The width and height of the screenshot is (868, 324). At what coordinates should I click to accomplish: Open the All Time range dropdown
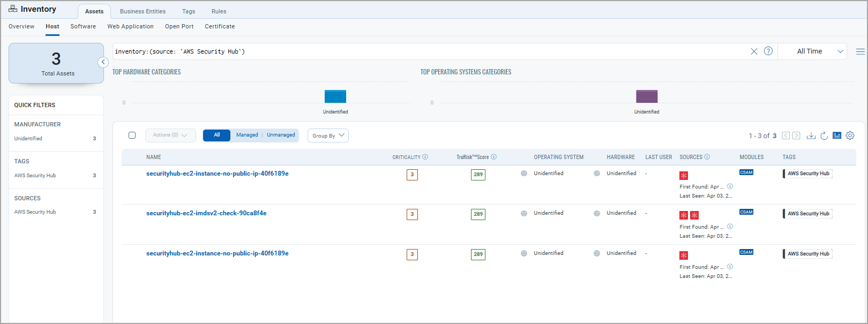coord(819,51)
